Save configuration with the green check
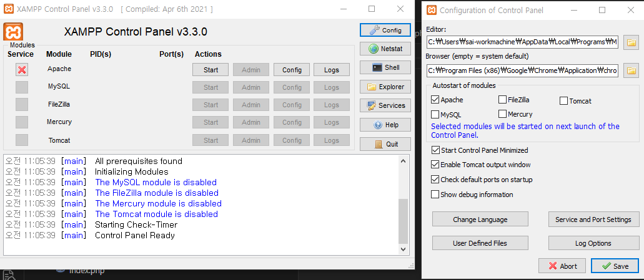The height and width of the screenshot is (280, 644). point(615,266)
